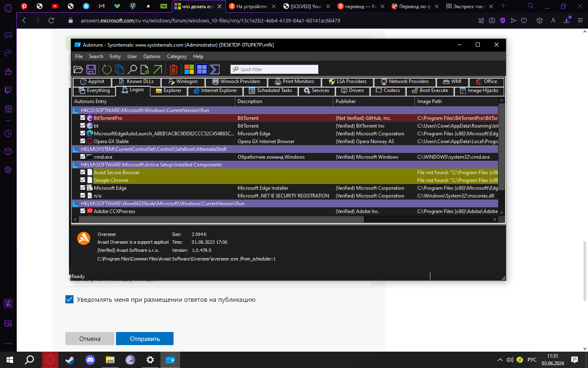The image size is (588, 368).
Task: Open File Explorer from the taskbar
Action: point(110,360)
